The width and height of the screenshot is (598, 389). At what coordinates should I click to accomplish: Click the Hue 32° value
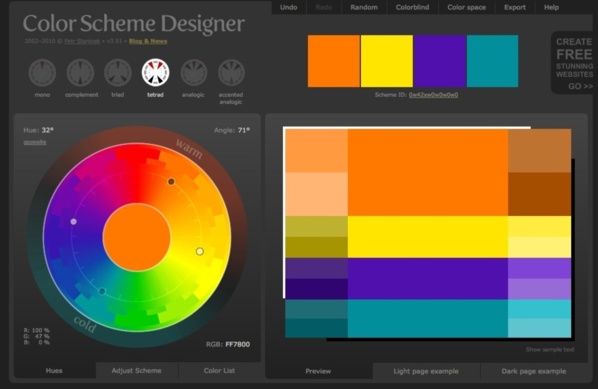[x=47, y=130]
